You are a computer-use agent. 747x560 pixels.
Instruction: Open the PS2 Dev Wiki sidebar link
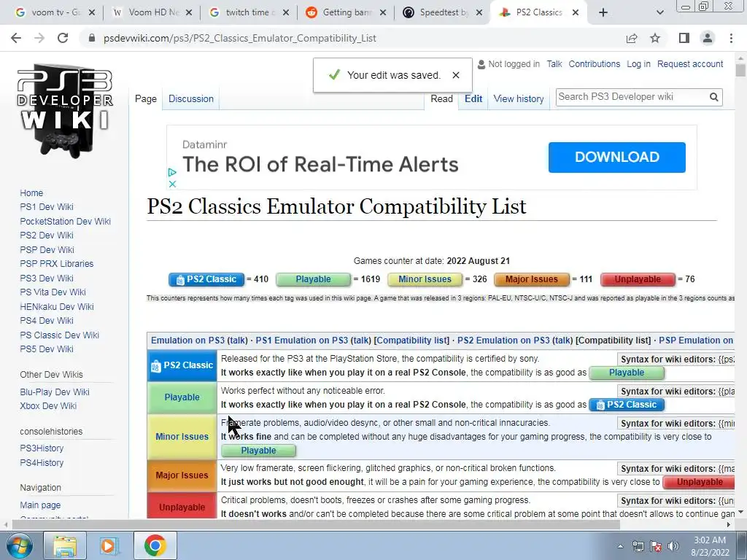[x=47, y=236]
